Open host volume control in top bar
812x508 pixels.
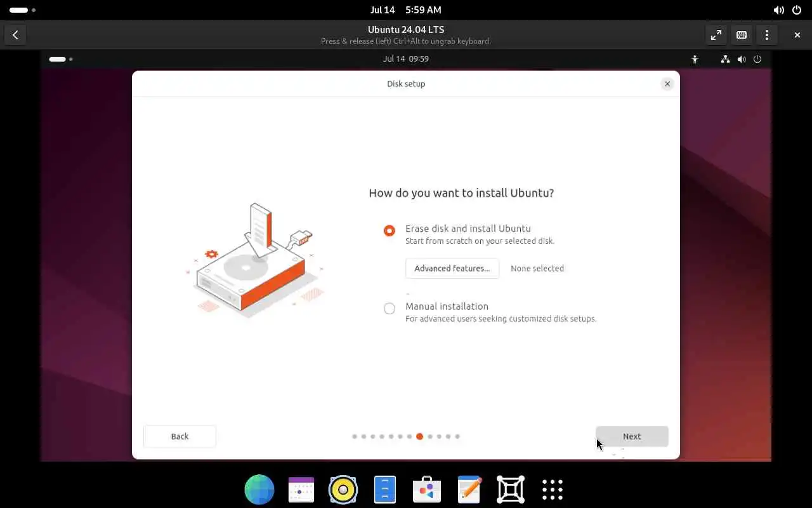779,10
